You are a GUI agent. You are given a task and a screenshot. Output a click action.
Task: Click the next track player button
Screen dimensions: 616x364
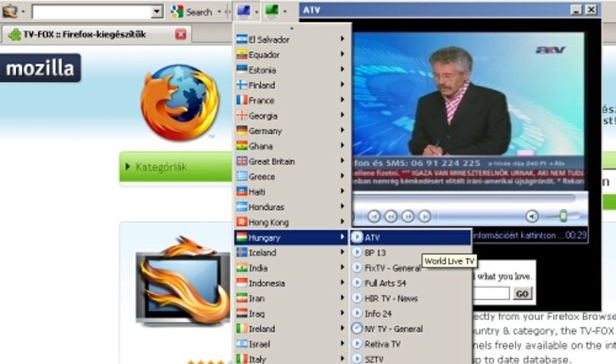point(424,217)
